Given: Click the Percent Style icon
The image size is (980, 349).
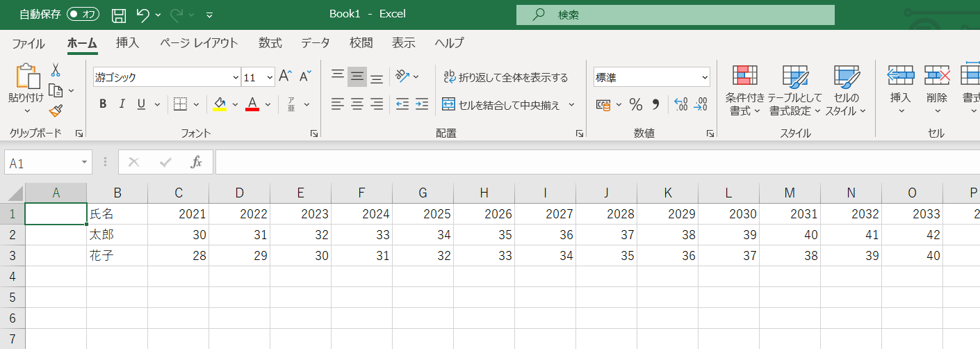Looking at the screenshot, I should coord(636,105).
